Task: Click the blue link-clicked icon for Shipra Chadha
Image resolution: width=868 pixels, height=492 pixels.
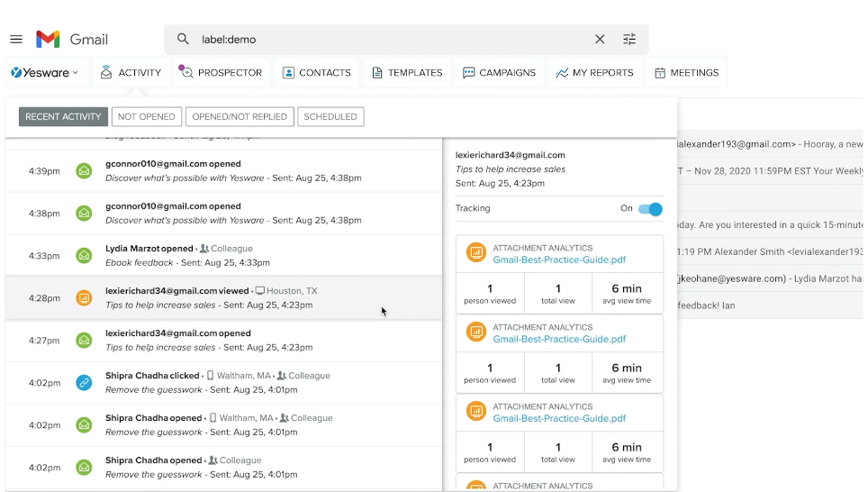Action: tap(84, 382)
